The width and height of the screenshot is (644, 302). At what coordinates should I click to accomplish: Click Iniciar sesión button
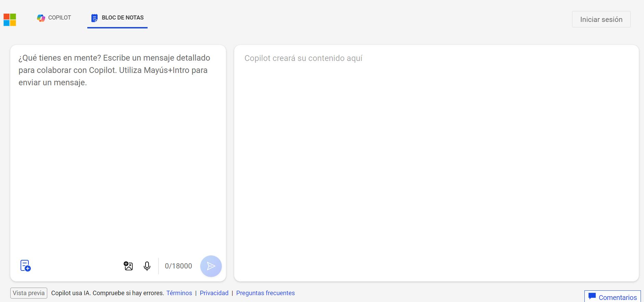tap(601, 20)
